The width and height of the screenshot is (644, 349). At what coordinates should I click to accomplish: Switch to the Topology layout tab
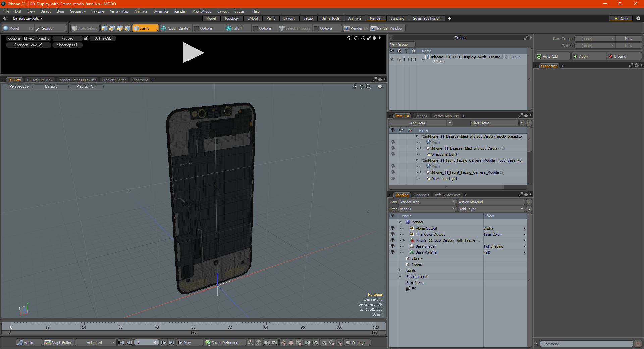231,18
